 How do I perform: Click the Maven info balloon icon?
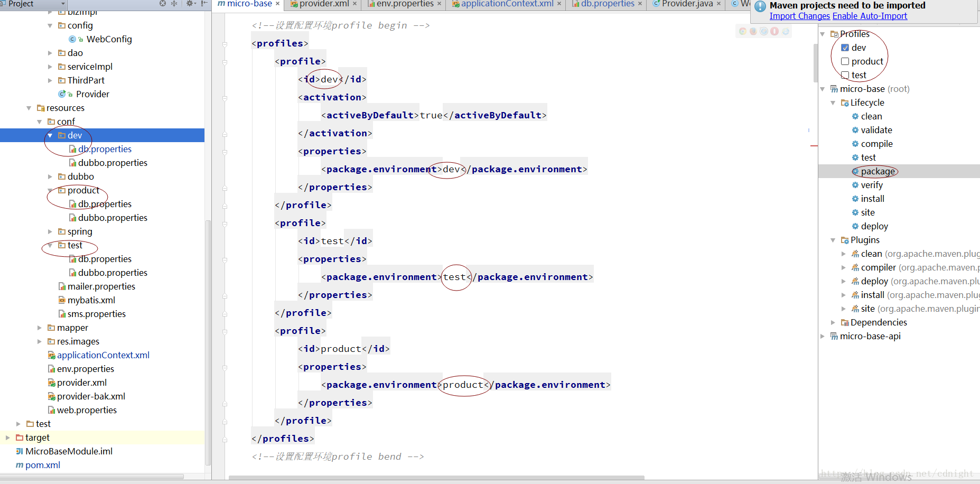point(760,7)
